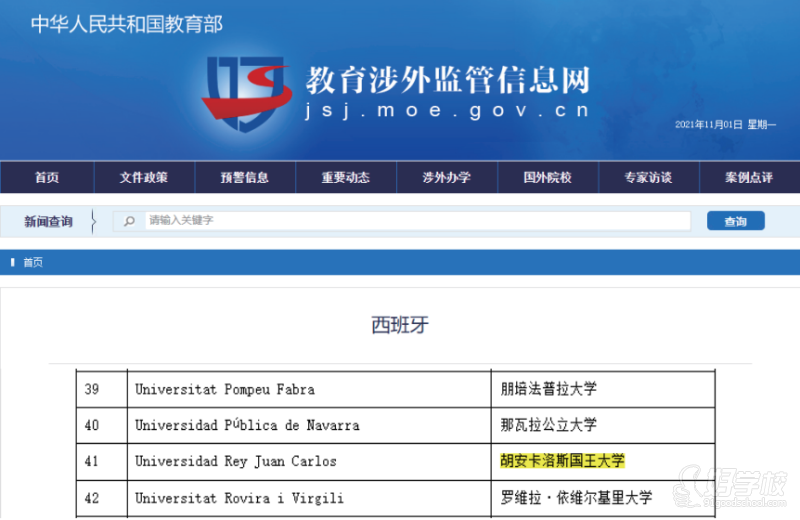Click the shield logo of the site
Viewport: 800px width, 520px height.
tap(246, 93)
